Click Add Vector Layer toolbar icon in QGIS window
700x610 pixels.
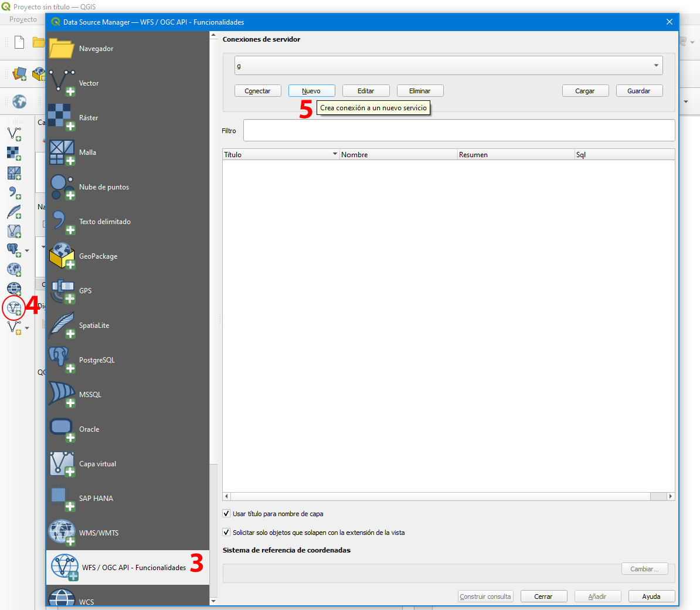tap(14, 134)
